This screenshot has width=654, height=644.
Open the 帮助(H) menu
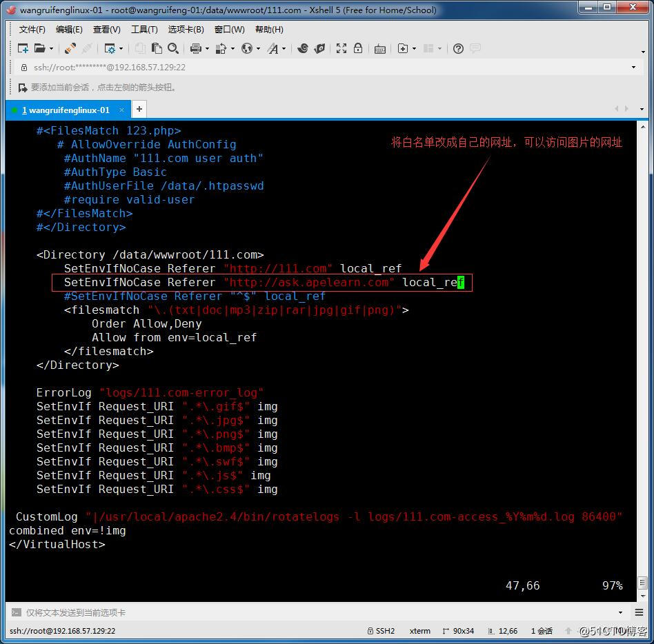269,30
